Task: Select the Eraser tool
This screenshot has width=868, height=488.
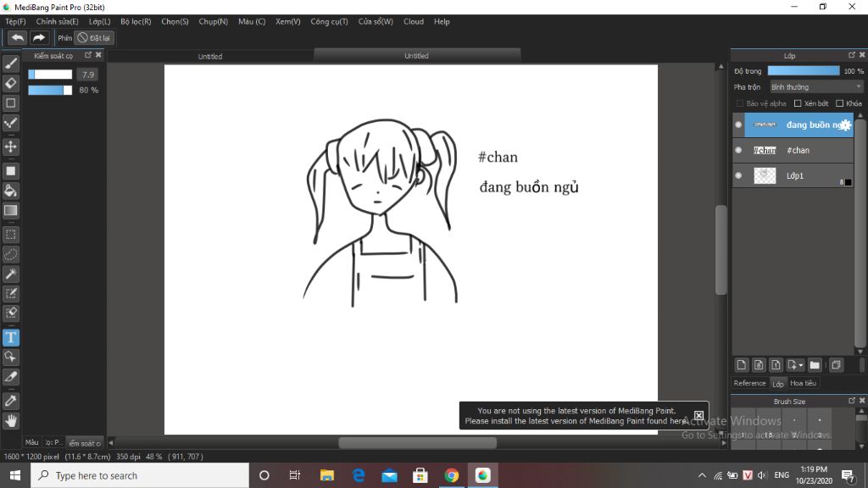Action: (10, 83)
